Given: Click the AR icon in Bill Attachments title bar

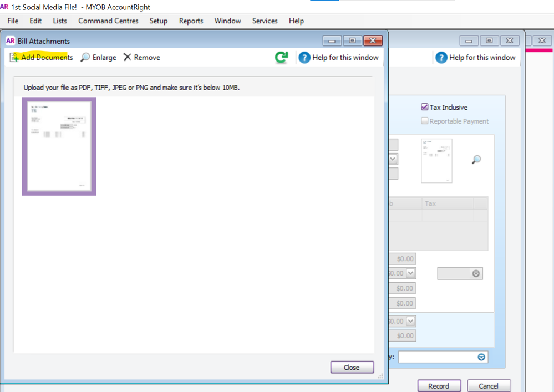Looking at the screenshot, I should click(10, 41).
